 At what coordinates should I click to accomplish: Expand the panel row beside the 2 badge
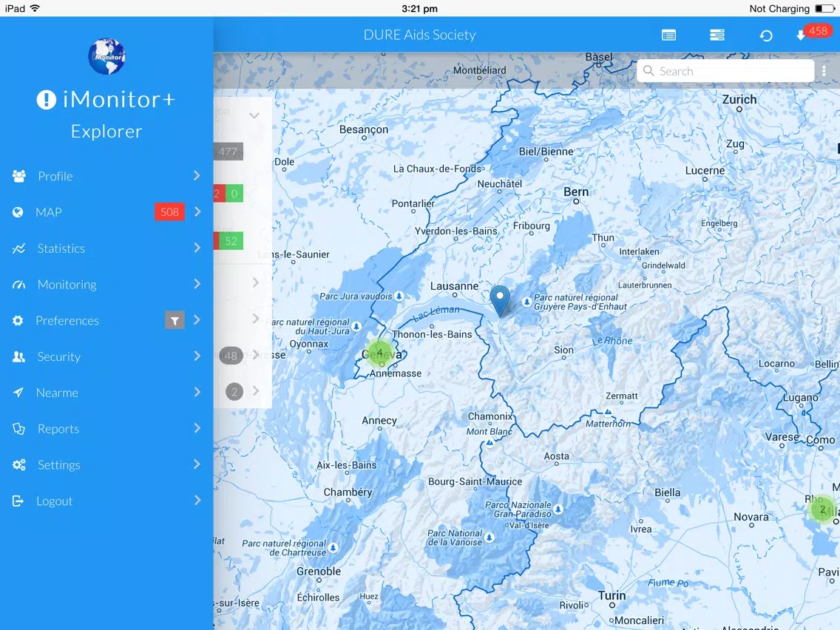pos(256,390)
